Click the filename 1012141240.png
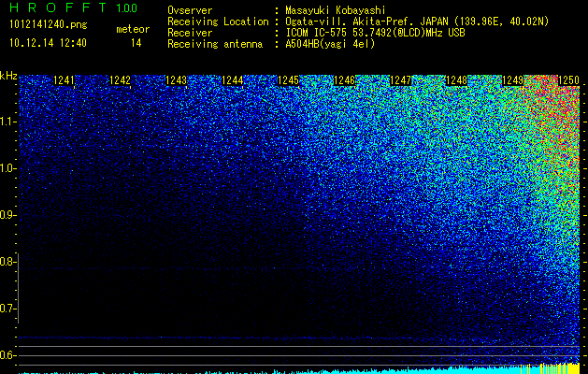Screen dimensions: 588x374 (49, 24)
